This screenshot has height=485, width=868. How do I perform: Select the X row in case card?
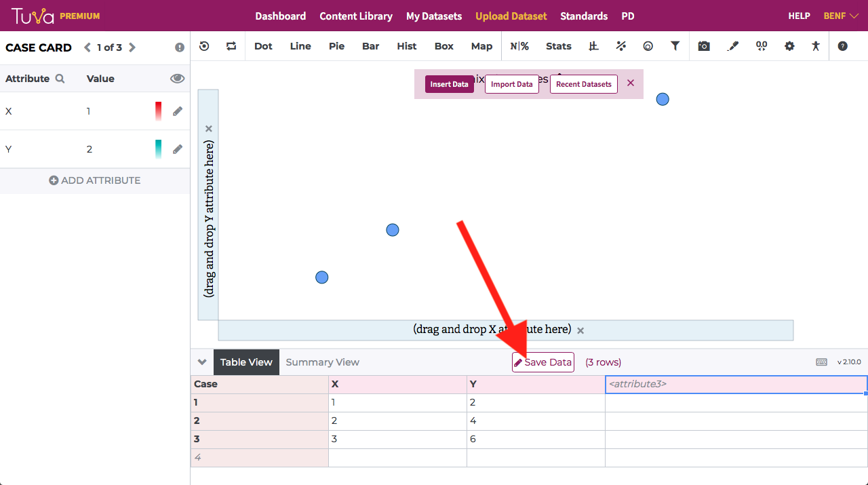click(x=95, y=111)
